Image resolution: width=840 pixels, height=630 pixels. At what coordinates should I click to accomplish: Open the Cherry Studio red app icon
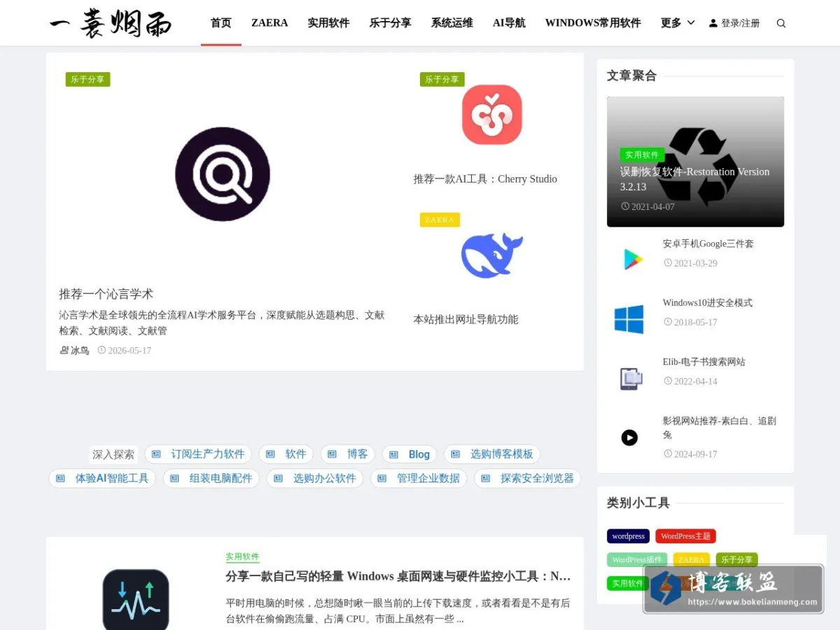pyautogui.click(x=492, y=115)
